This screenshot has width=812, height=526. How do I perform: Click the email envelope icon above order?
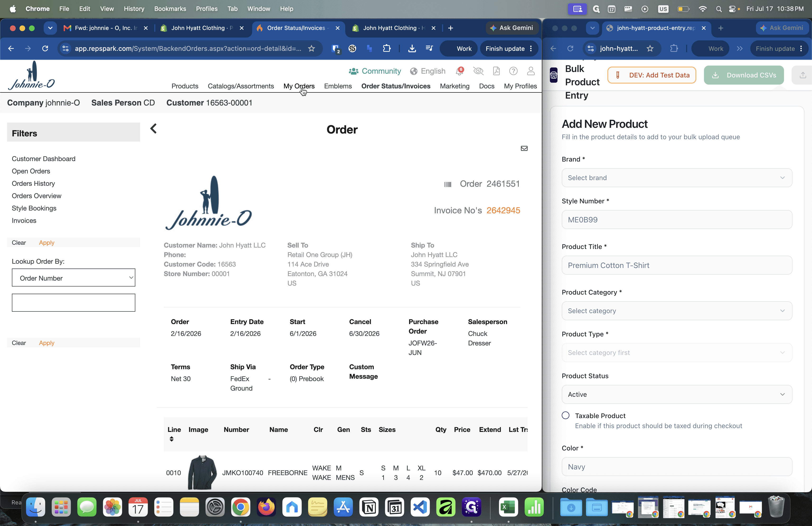coord(524,148)
